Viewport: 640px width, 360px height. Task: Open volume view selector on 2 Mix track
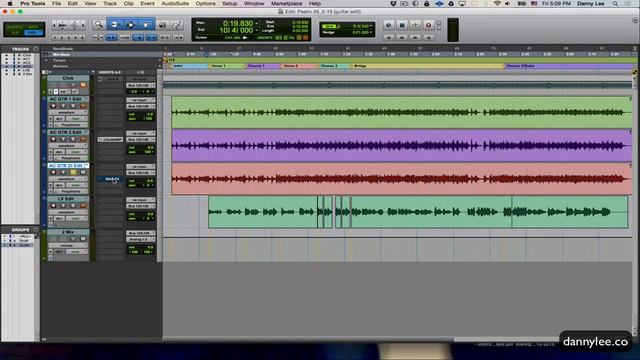(68, 245)
